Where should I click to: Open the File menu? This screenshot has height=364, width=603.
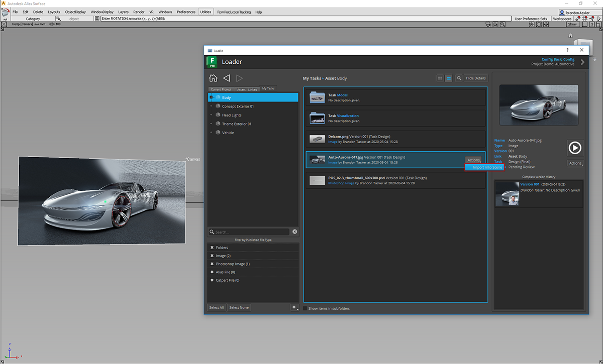click(x=15, y=12)
